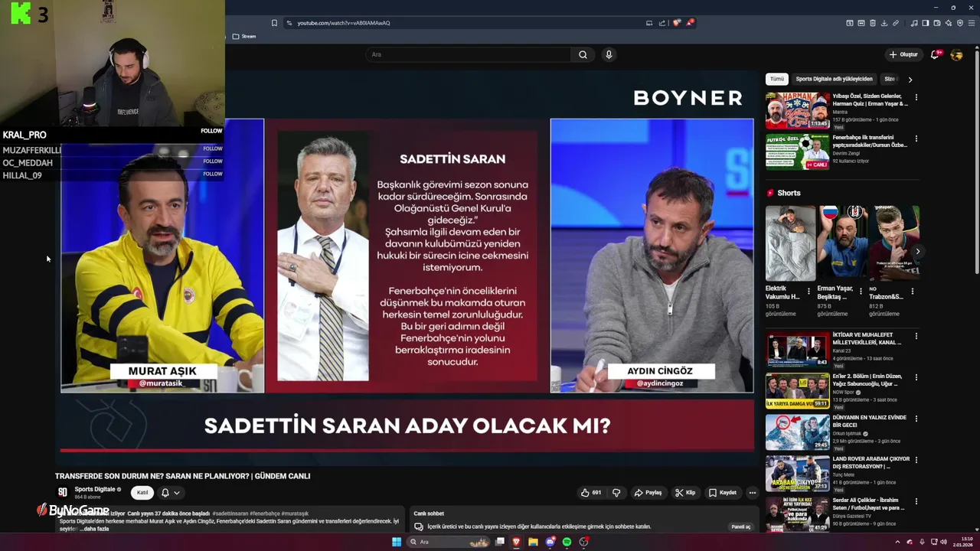Open options for Trabzon&S short

coord(912,292)
